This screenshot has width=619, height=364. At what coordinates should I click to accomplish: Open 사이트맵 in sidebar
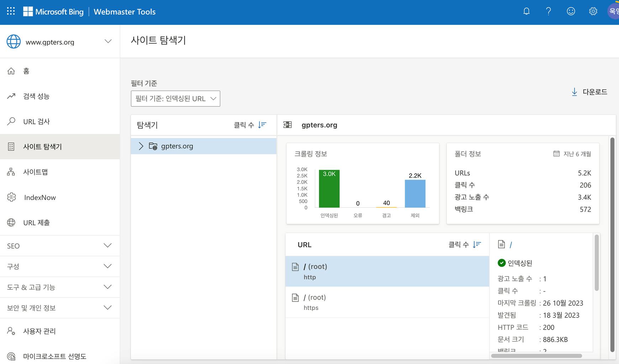coord(60,172)
